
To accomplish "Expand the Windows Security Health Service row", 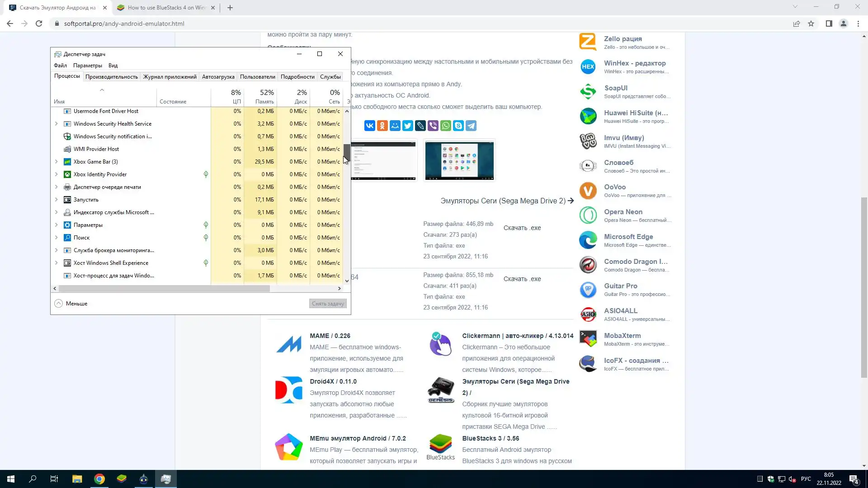I will tap(56, 124).
